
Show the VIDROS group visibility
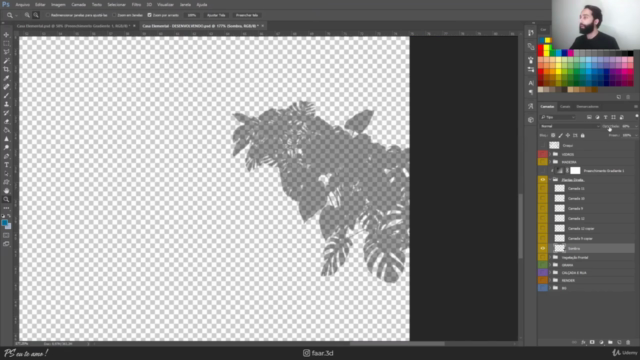coord(542,154)
